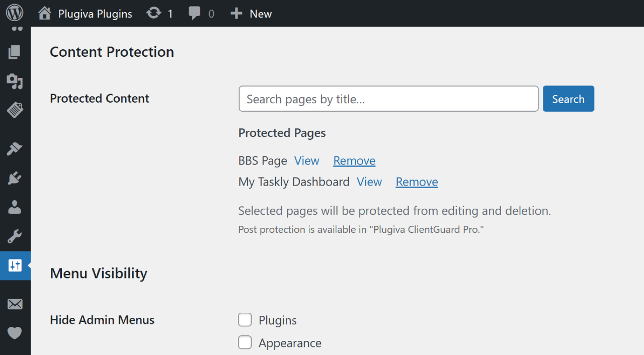The width and height of the screenshot is (644, 355).
Task: Open the WordPress logo menu
Action: pos(15,13)
